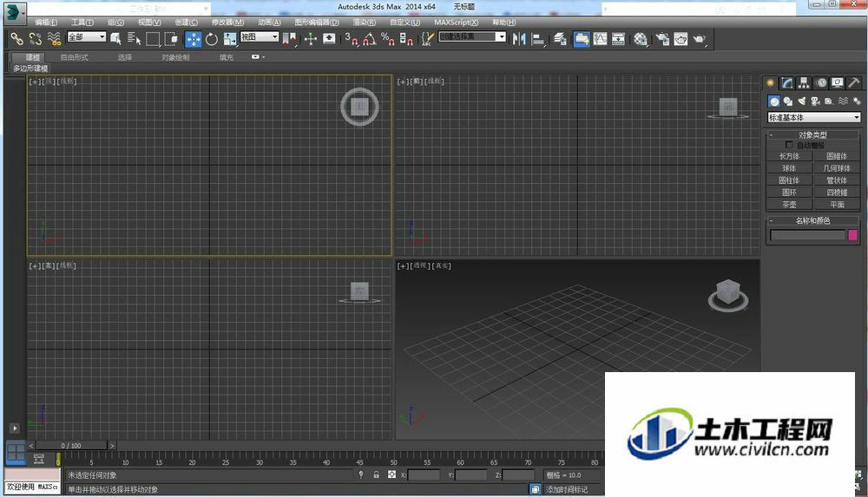
Task: Click the 管状体 tube button
Action: coord(837,180)
